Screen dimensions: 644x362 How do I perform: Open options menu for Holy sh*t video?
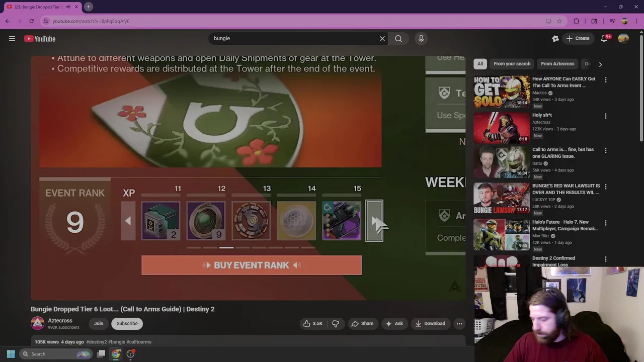[x=606, y=116]
